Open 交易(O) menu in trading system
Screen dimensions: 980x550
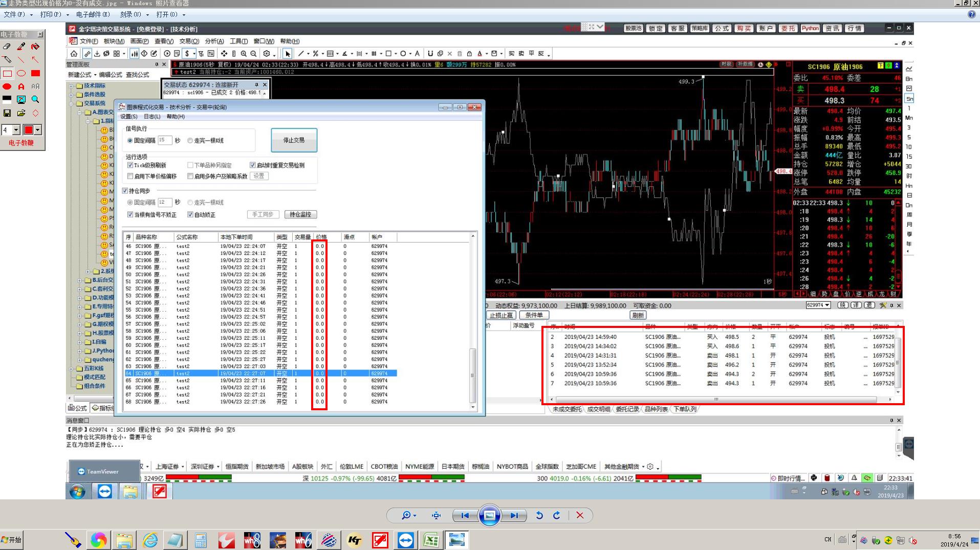click(189, 41)
